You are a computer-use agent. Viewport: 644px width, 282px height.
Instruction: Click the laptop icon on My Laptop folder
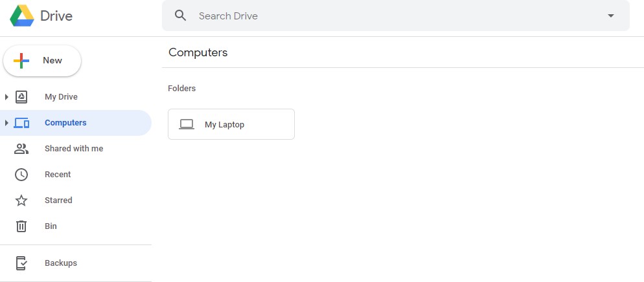(187, 124)
